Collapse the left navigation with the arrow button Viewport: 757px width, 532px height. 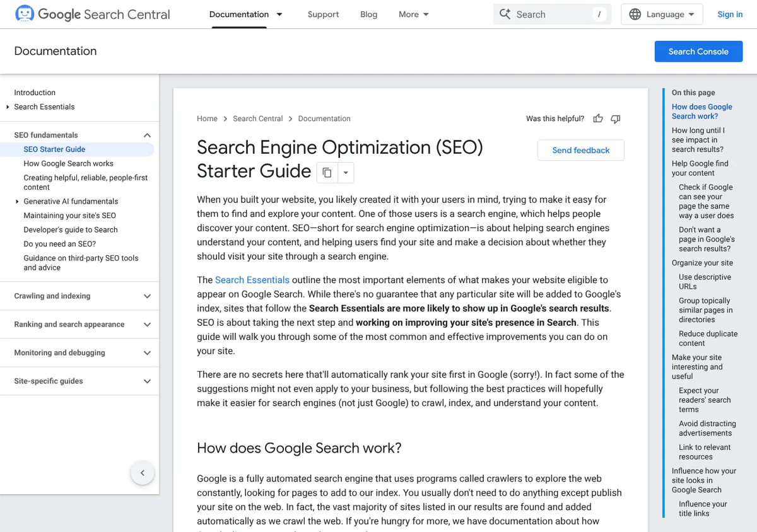(143, 473)
